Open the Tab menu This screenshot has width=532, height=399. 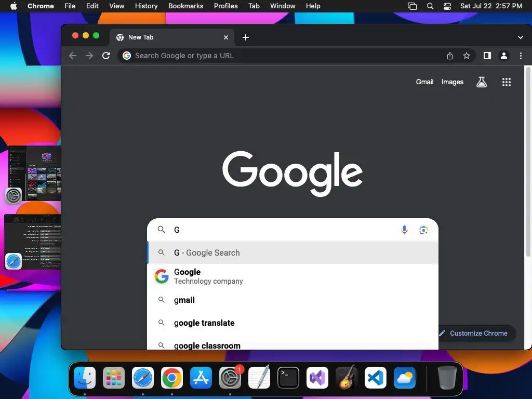[254, 6]
